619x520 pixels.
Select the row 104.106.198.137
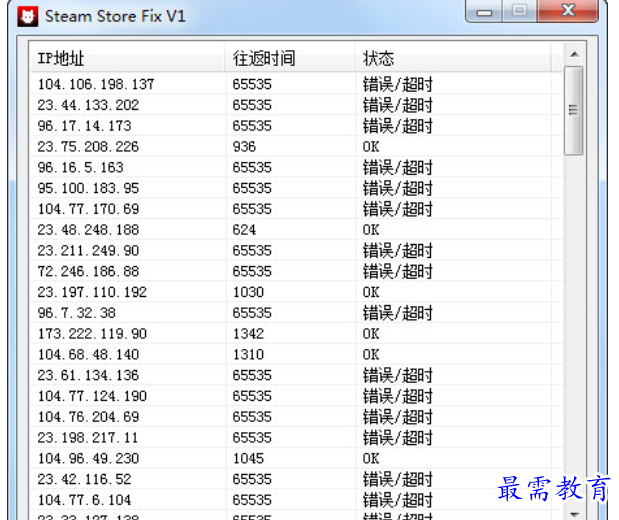click(296, 84)
